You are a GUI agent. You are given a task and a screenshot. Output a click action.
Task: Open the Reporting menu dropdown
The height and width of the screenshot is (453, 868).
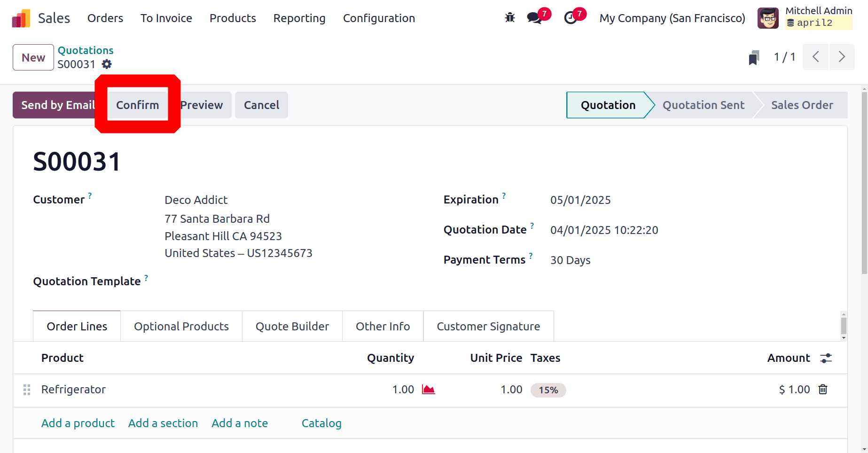coord(299,18)
